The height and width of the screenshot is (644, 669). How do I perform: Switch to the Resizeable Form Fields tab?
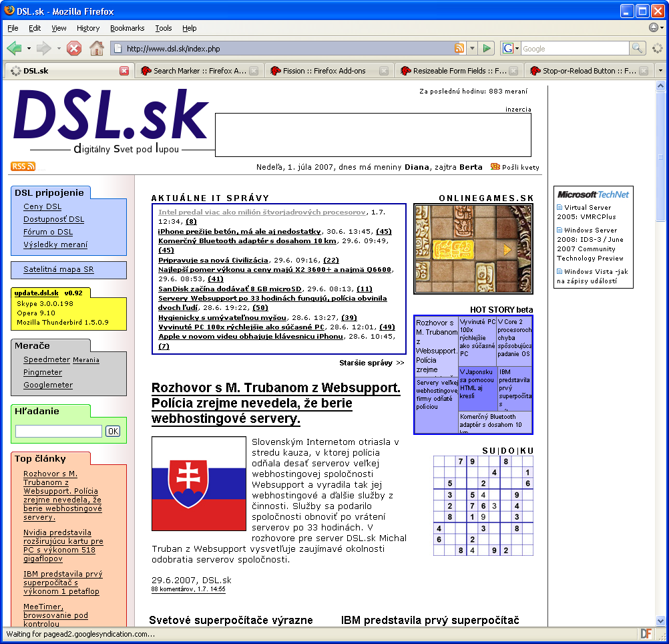pyautogui.click(x=459, y=71)
